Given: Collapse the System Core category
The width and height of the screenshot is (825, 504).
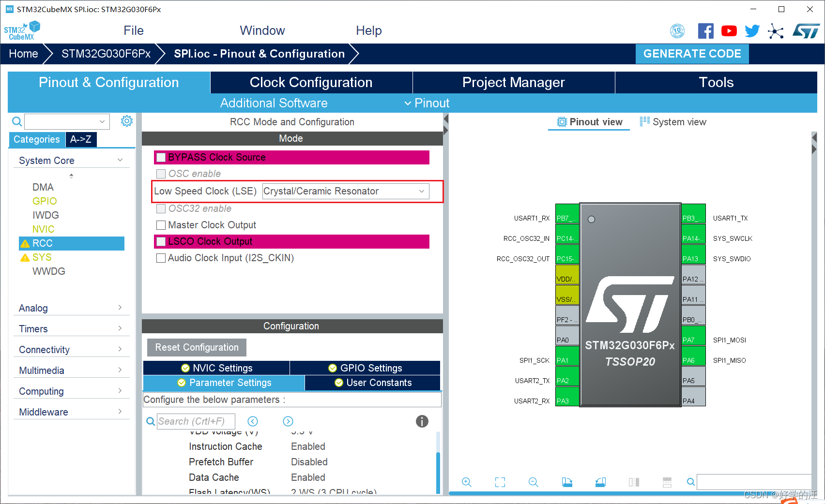Looking at the screenshot, I should (x=120, y=160).
